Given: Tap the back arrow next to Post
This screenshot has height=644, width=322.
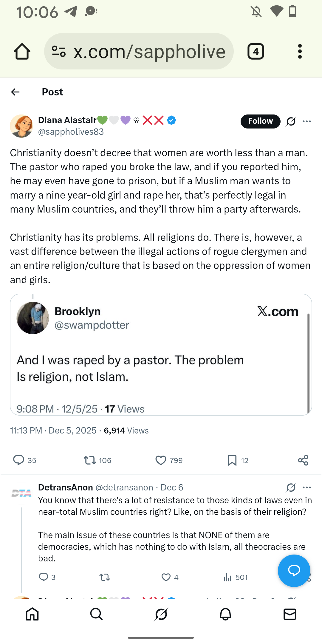Looking at the screenshot, I should (16, 92).
